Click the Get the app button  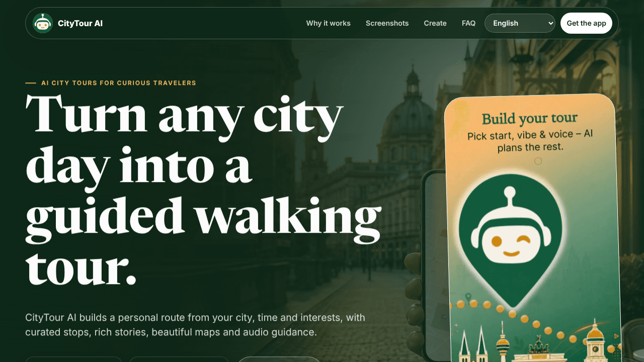click(587, 23)
